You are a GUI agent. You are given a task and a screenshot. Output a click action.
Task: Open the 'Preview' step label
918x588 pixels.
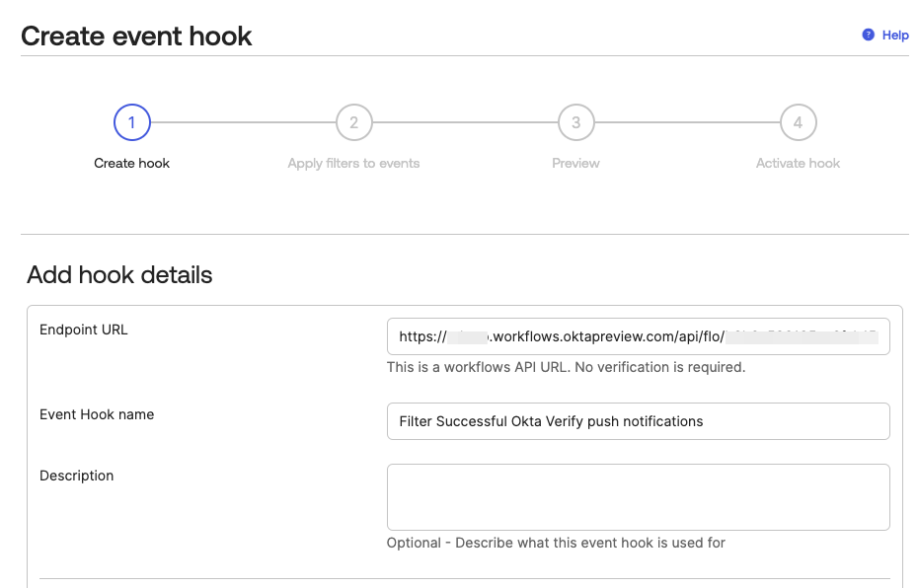(x=575, y=163)
